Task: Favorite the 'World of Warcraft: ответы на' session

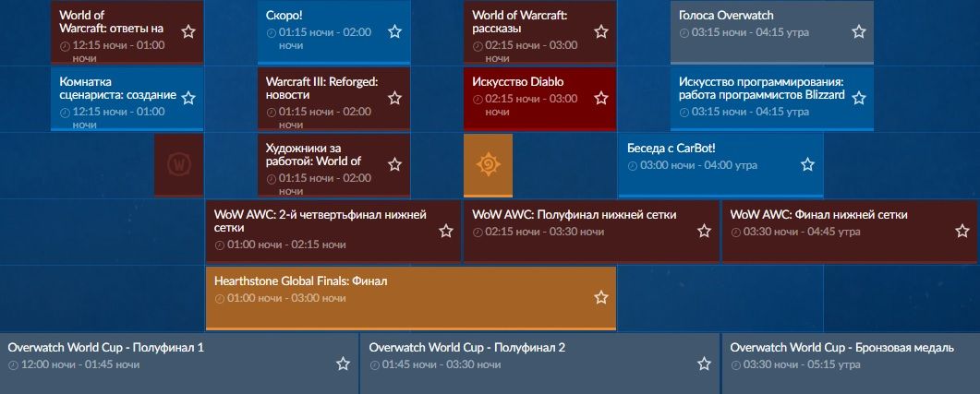Action: [188, 32]
